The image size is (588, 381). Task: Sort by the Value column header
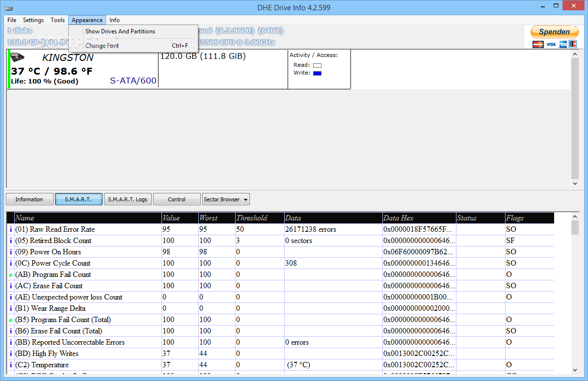180,218
